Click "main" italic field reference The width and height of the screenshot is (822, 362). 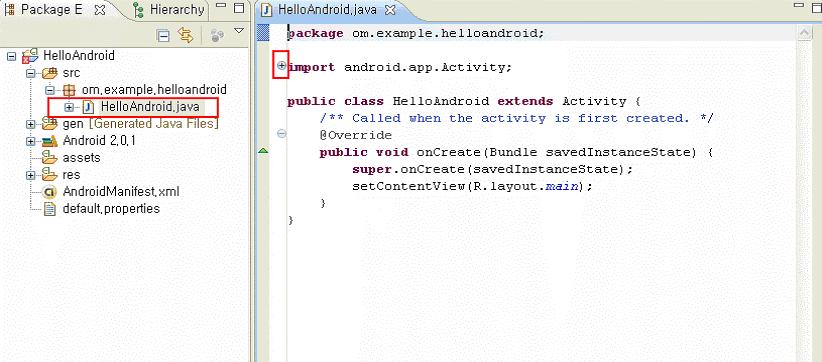click(561, 187)
